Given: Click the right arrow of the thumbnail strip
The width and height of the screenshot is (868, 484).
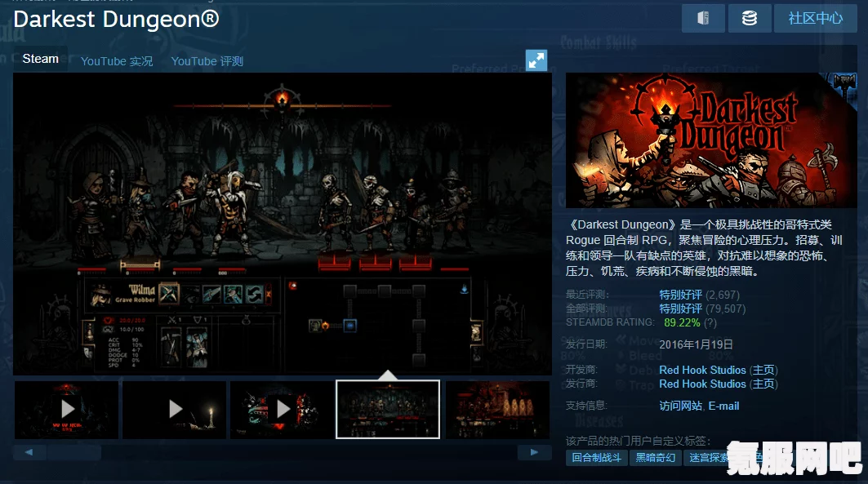Looking at the screenshot, I should [534, 452].
